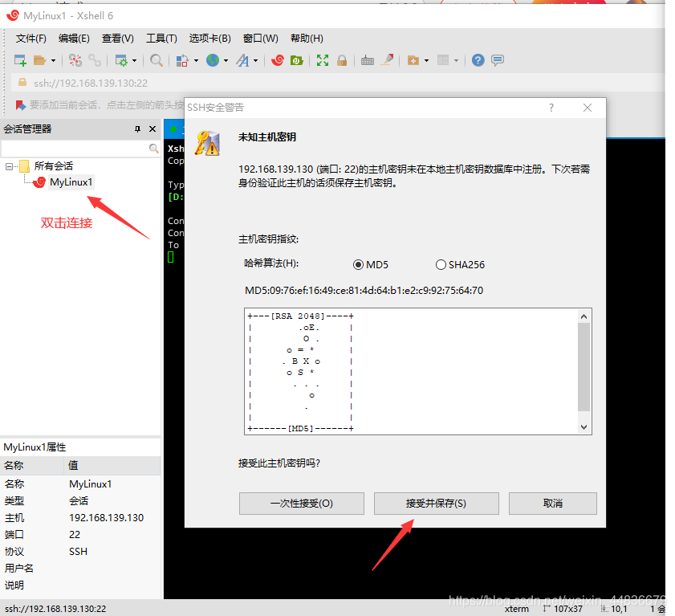The height and width of the screenshot is (616, 675).
Task: Open the 文件(F) menu
Action: (x=31, y=39)
